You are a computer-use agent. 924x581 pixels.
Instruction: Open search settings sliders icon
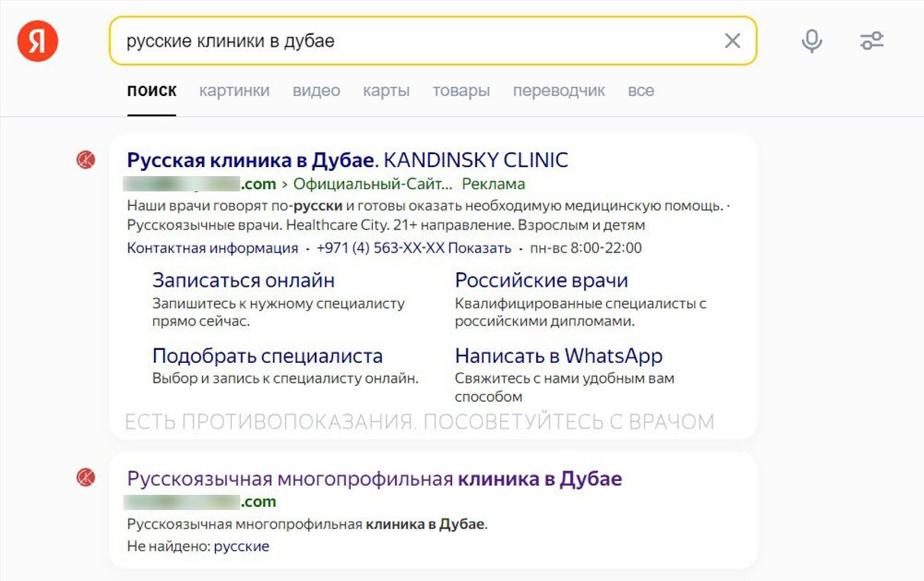pos(871,40)
